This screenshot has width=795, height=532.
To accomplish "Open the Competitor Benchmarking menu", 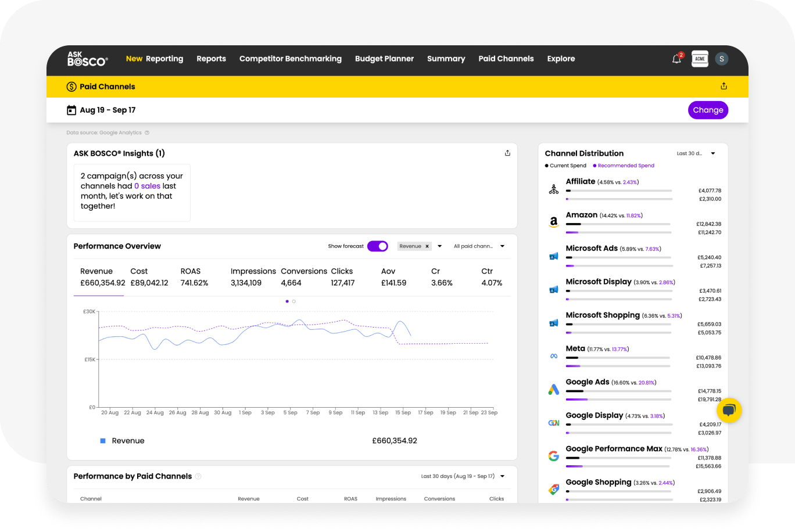I will coord(290,59).
